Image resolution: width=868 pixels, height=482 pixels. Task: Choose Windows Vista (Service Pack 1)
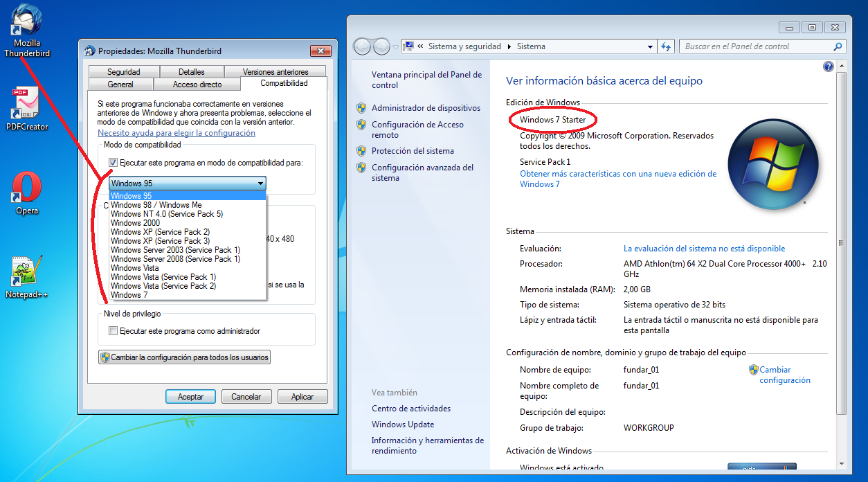coord(188,277)
